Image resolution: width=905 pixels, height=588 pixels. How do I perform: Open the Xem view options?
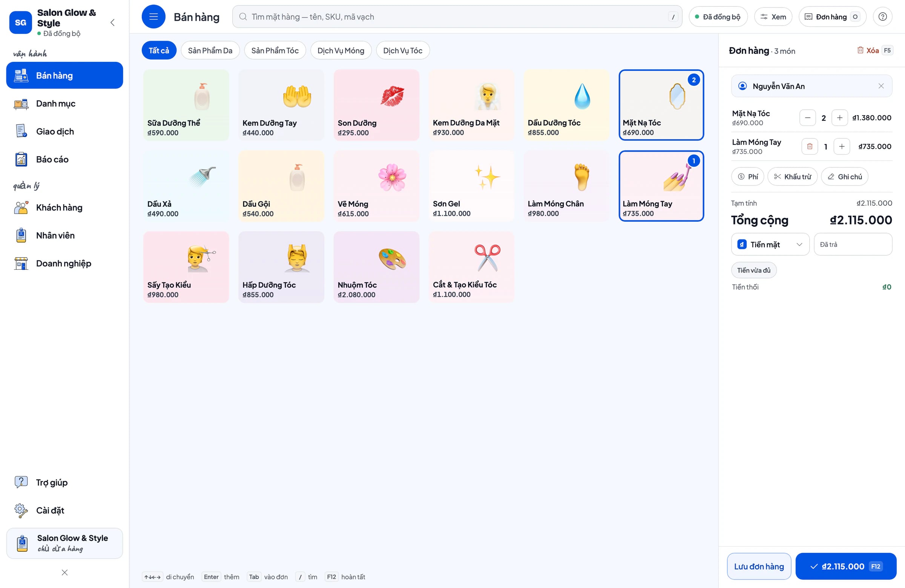[x=773, y=17]
